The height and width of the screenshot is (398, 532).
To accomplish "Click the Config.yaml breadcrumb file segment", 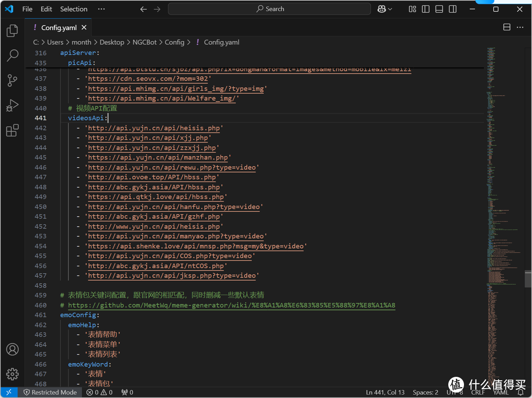I will coord(221,42).
